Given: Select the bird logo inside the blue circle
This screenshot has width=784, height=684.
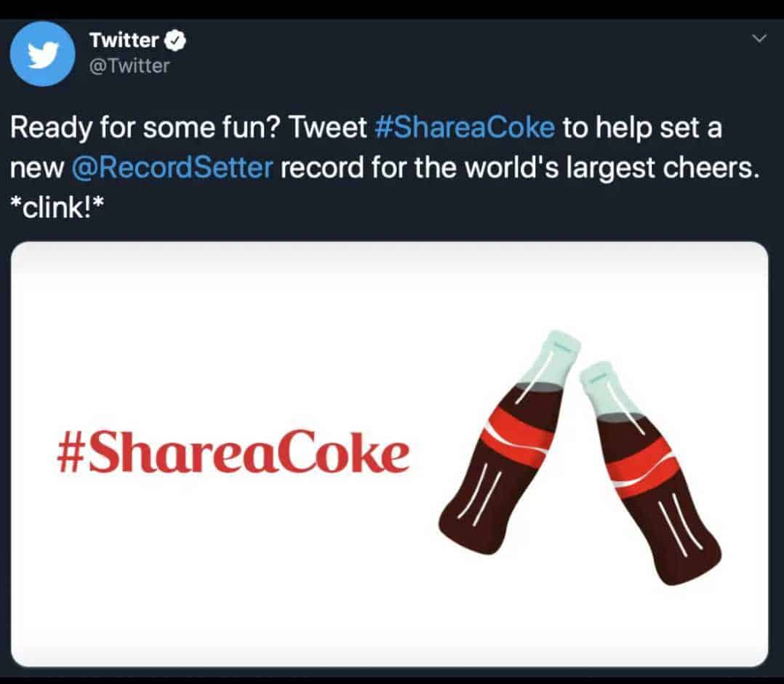Looking at the screenshot, I should pos(42,53).
